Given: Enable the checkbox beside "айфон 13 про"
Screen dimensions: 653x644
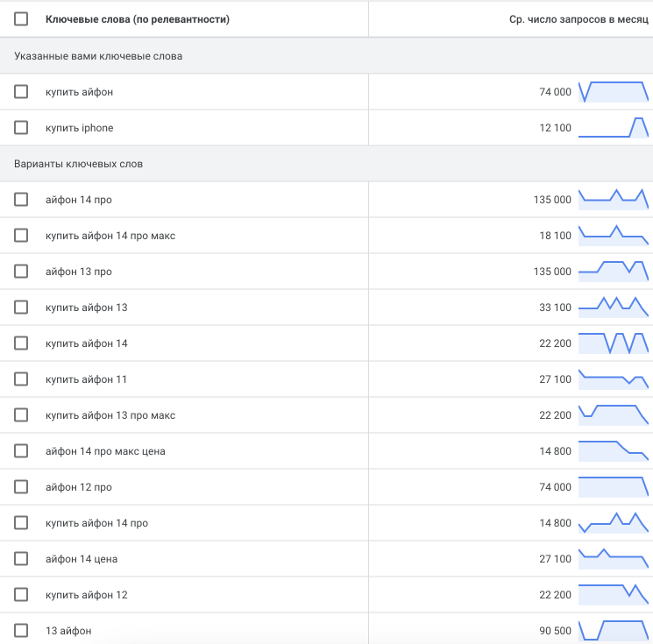Looking at the screenshot, I should 21,272.
